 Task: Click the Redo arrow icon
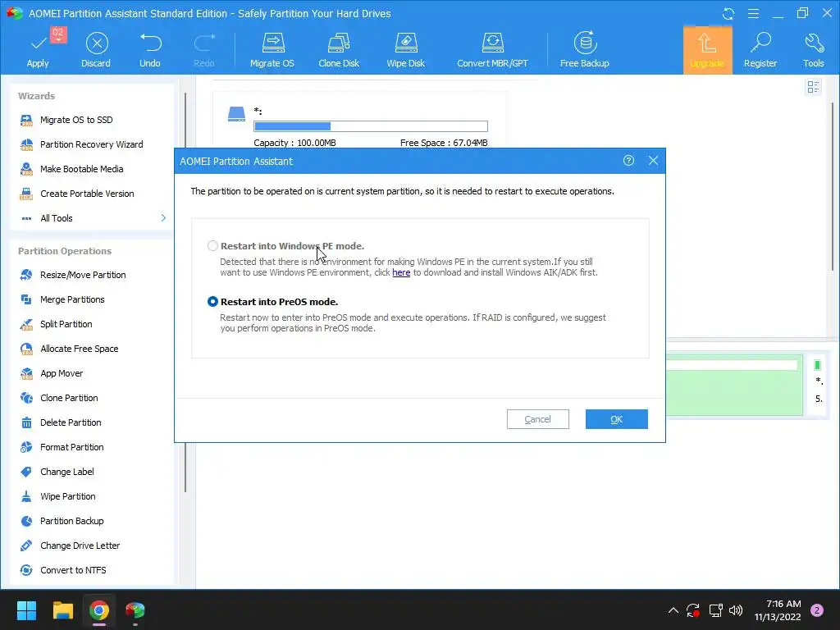[x=204, y=43]
